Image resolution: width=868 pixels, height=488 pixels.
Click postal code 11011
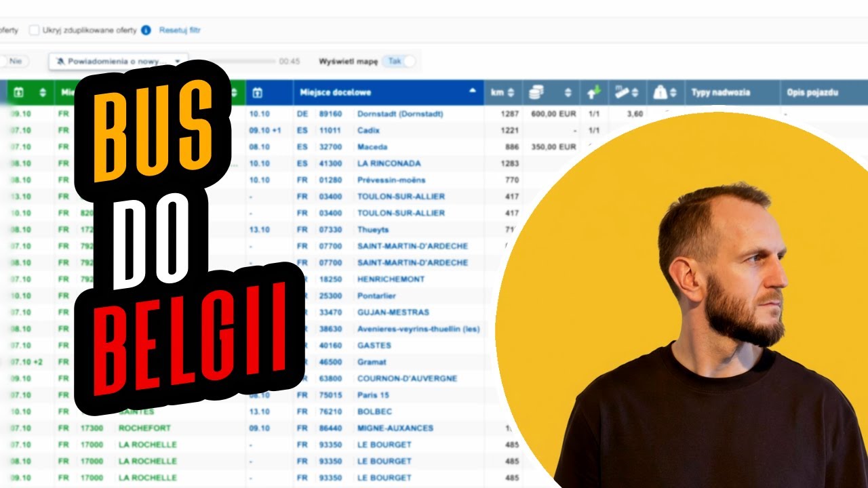click(330, 130)
